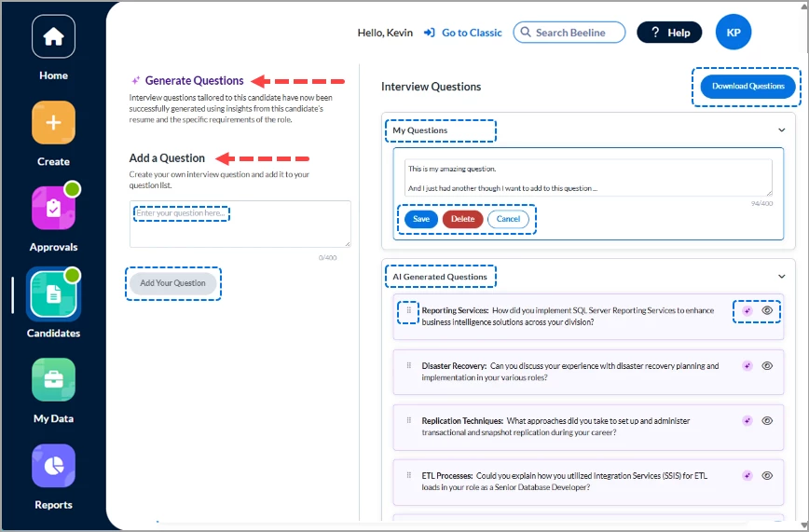This screenshot has width=809, height=532.
Task: Open the Candidates document icon
Action: tap(53, 294)
